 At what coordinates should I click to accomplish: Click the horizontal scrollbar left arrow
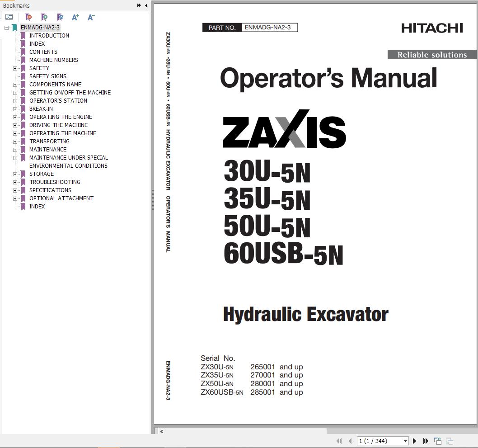(x=162, y=431)
